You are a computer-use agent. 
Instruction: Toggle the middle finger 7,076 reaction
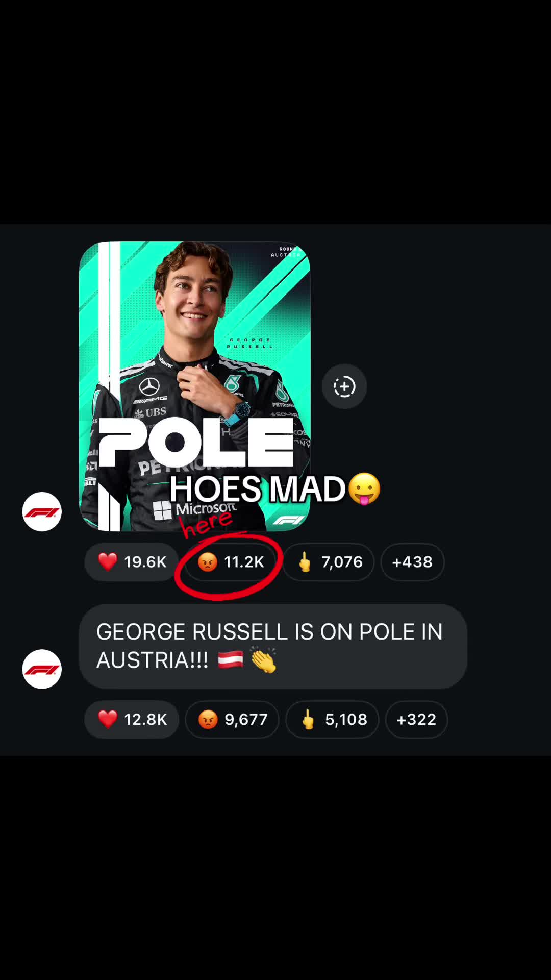(329, 562)
